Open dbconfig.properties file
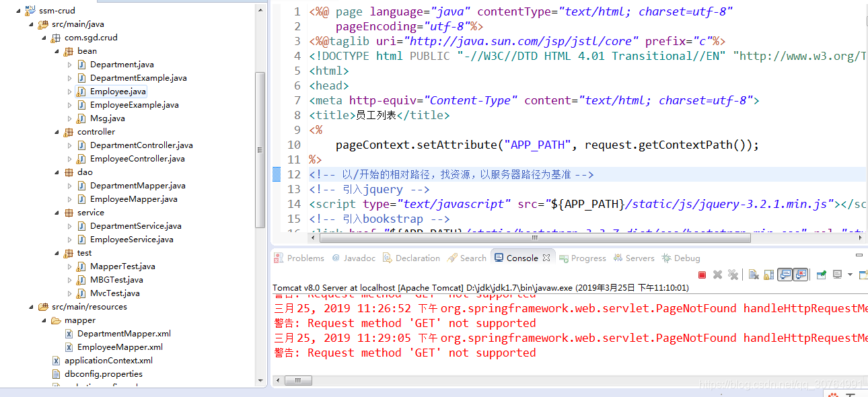This screenshot has width=868, height=397. point(104,374)
